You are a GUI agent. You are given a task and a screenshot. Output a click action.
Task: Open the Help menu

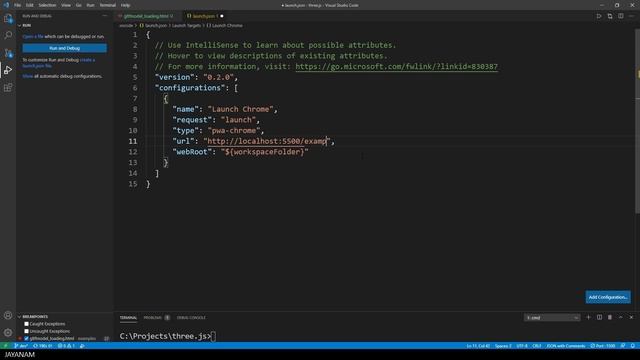click(x=125, y=5)
